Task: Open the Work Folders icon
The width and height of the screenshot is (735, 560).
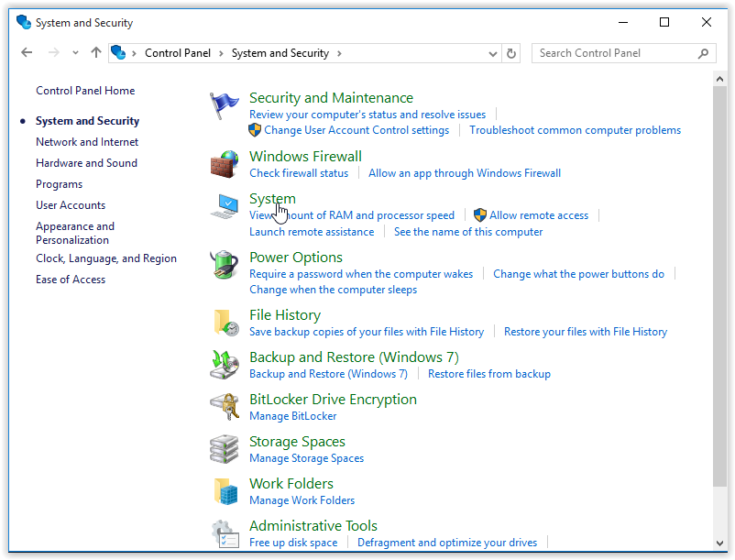Action: [x=226, y=491]
